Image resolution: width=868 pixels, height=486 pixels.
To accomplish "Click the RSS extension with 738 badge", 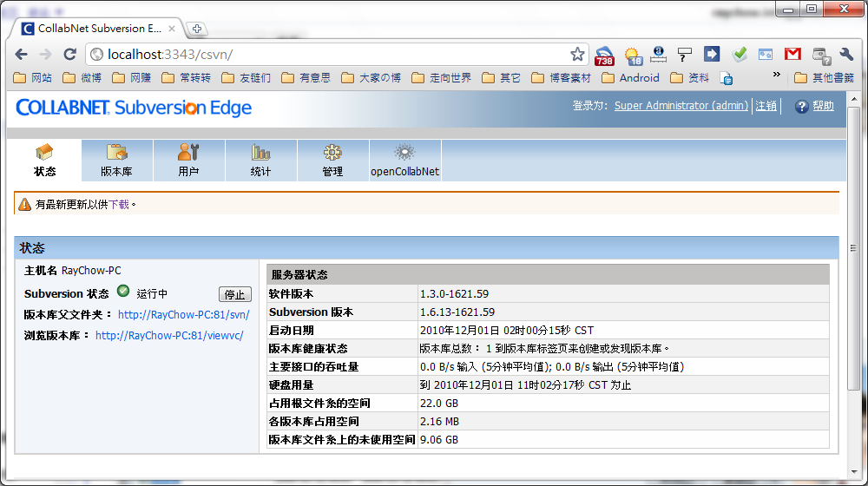I will click(x=604, y=56).
